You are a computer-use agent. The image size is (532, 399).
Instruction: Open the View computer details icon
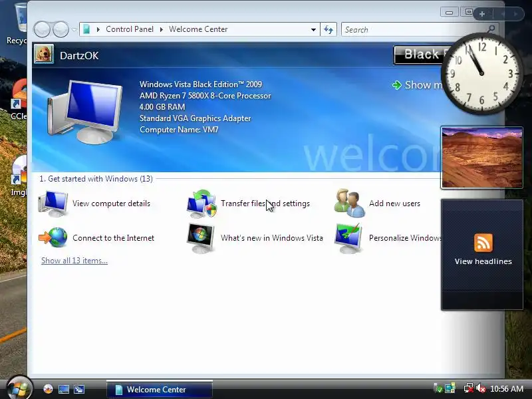coord(53,203)
